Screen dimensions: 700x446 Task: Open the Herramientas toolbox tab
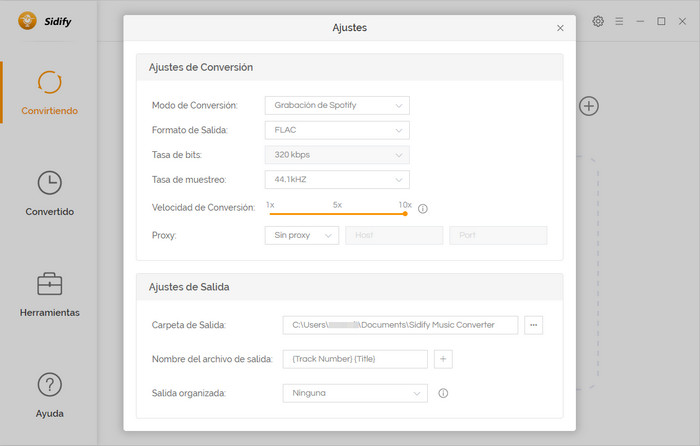pos(50,295)
